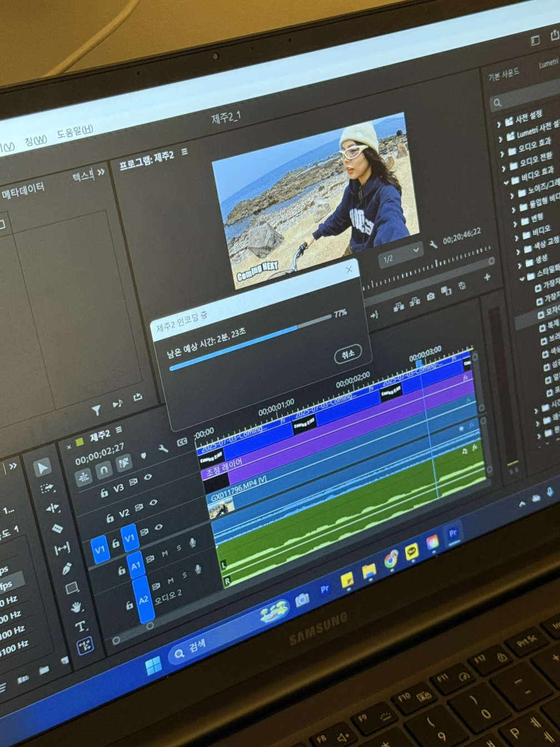
Task: Click the Extract button in Program monitor
Action: click(x=415, y=302)
